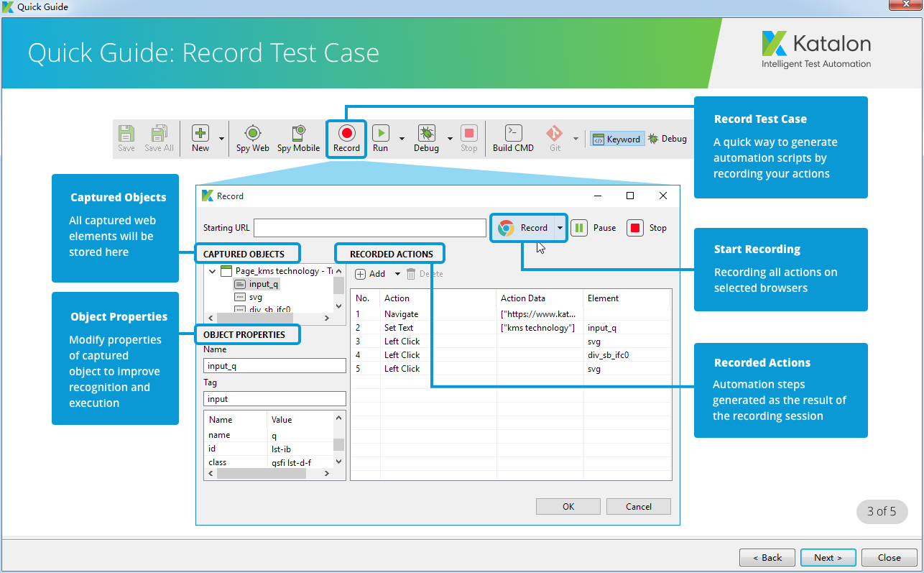This screenshot has width=924, height=573.
Task: Click the red Stop icon in Record dialog
Action: coord(635,228)
